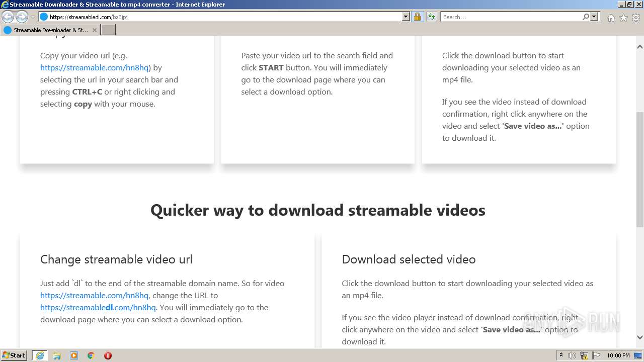This screenshot has width=644, height=362.
Task: Click the bold 'START' word
Action: 271,67
